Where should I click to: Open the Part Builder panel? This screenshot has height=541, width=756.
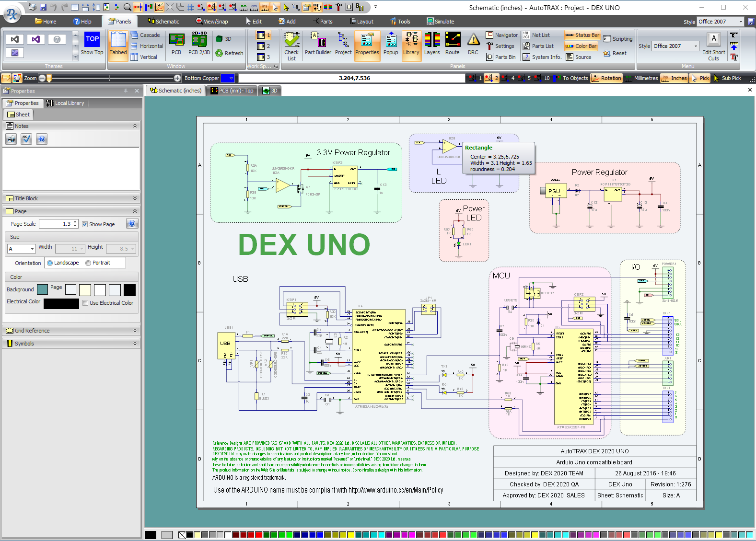coord(318,46)
